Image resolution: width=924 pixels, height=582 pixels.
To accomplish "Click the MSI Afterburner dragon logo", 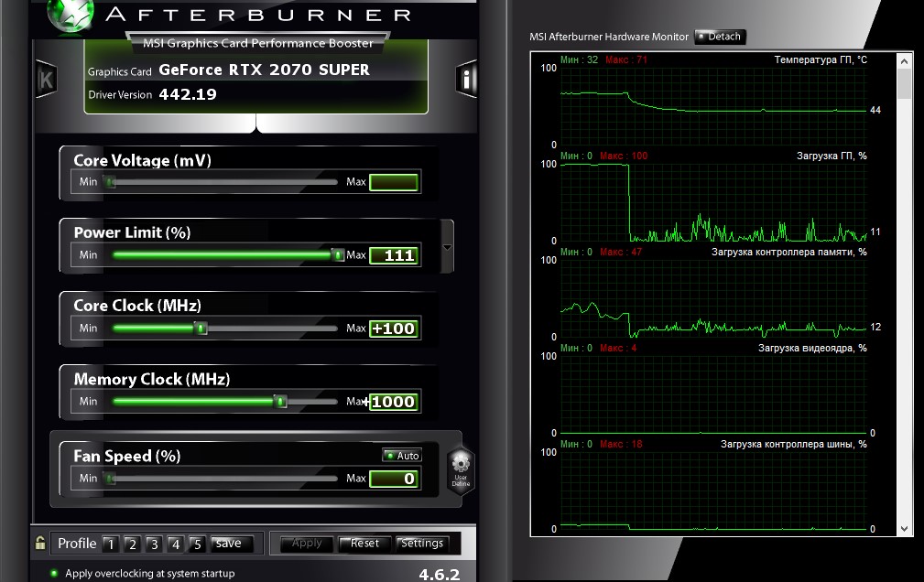I will point(71,15).
